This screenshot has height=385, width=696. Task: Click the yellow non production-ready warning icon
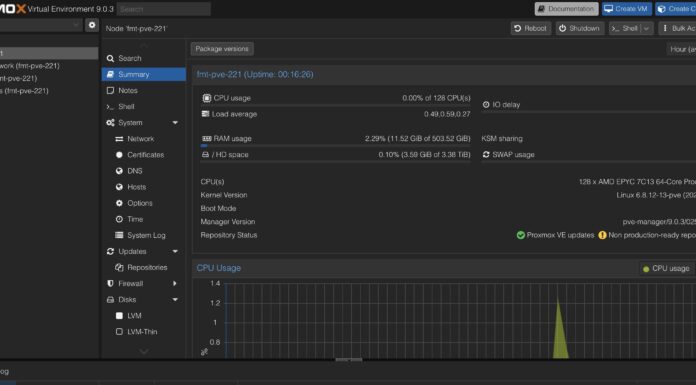[x=602, y=235]
